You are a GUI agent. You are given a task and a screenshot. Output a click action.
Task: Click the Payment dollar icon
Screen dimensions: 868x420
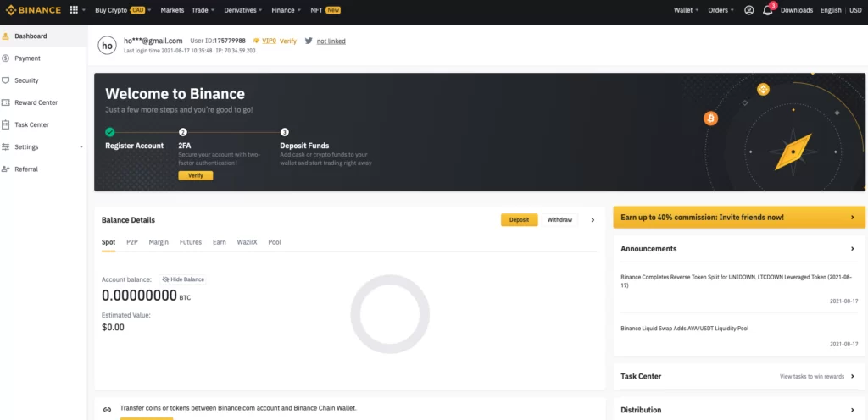[6, 58]
